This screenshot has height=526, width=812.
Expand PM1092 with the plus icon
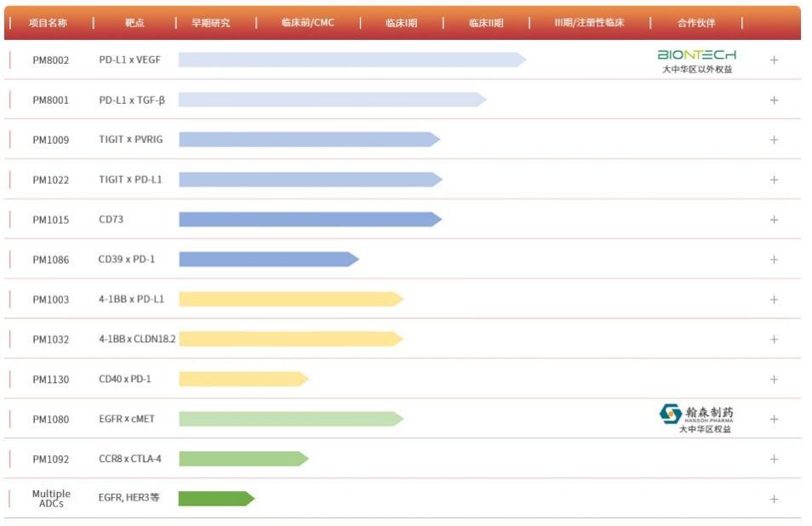[x=774, y=460]
